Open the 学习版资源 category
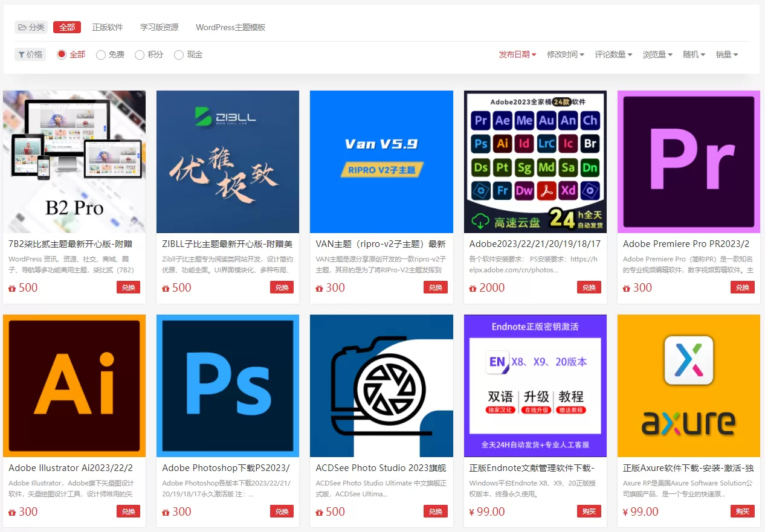The height and width of the screenshot is (532, 765). pos(160,27)
